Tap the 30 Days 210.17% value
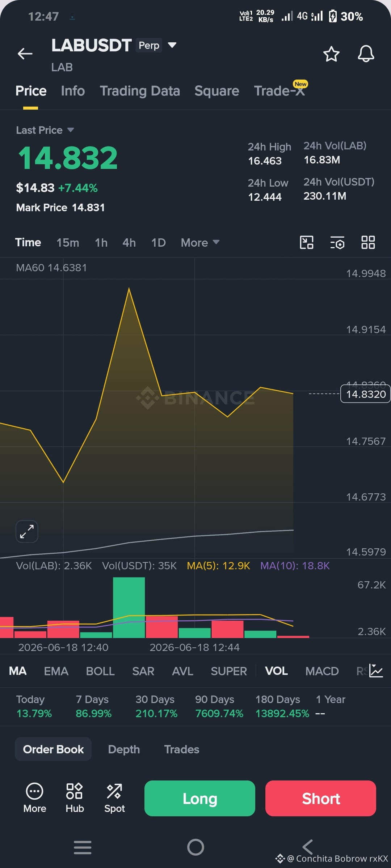The width and height of the screenshot is (391, 868). (x=156, y=714)
